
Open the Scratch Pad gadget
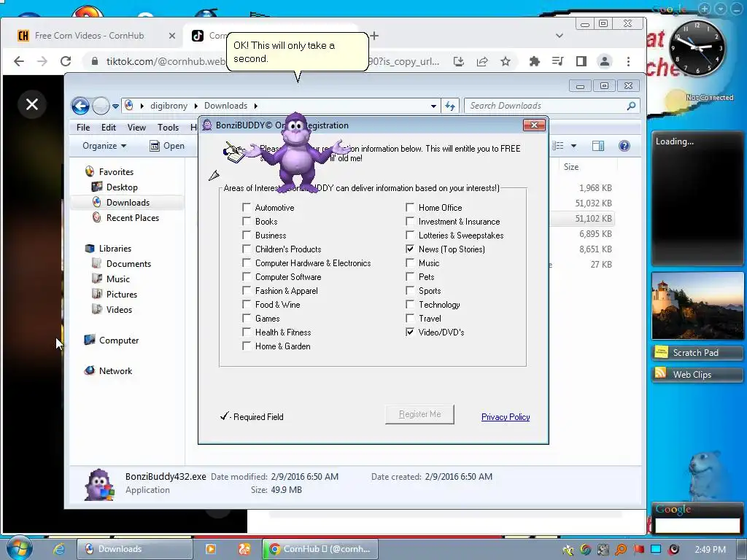click(697, 352)
